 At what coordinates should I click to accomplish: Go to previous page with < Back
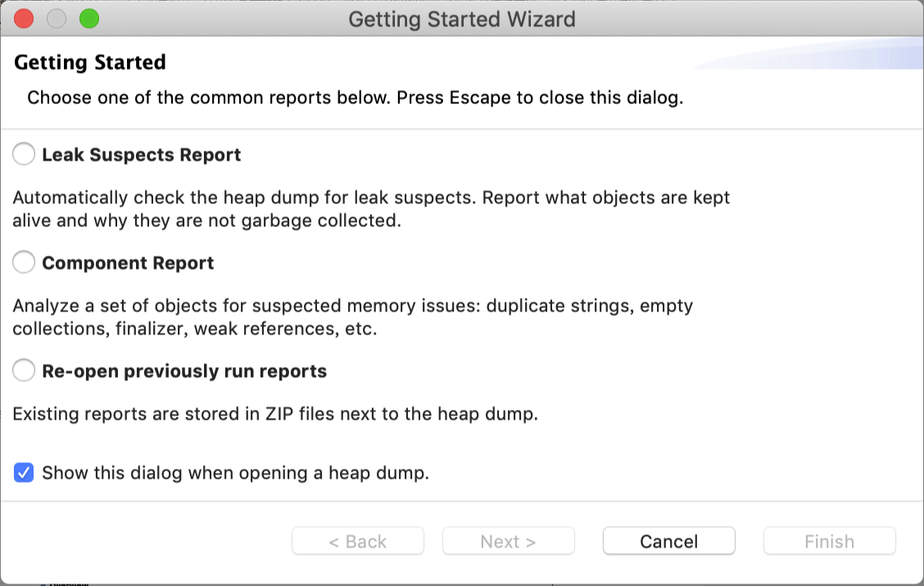pos(358,541)
